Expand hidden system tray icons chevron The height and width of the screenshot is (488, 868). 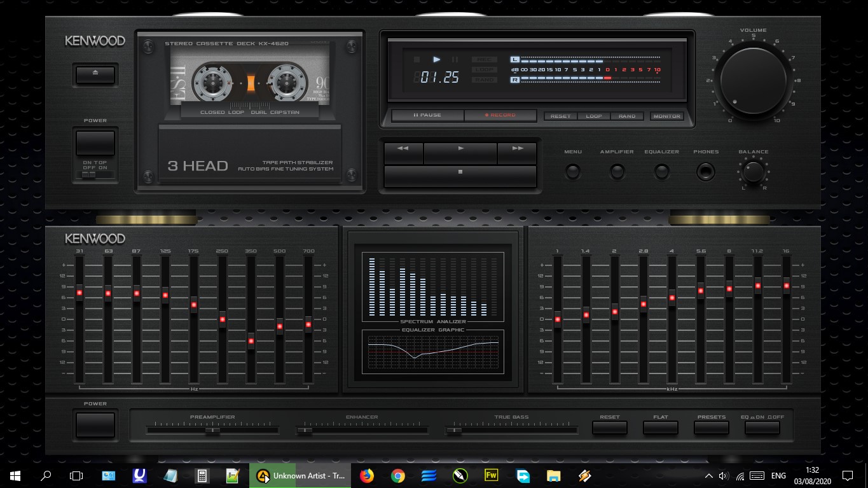pyautogui.click(x=708, y=476)
